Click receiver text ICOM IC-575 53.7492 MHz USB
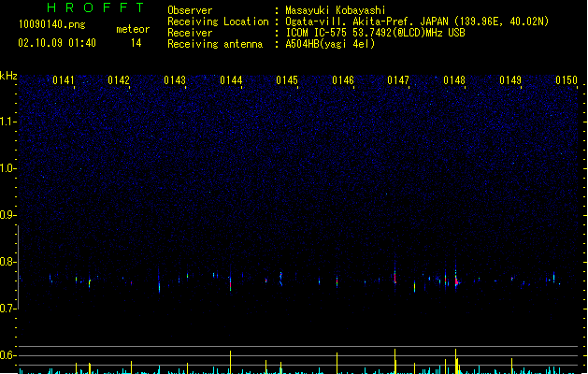This screenshot has width=588, height=374. click(x=376, y=33)
